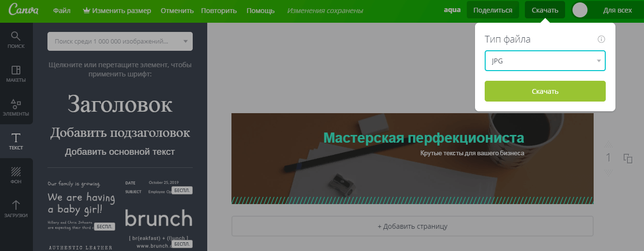This screenshot has width=644, height=251.
Task: Open the Элементы elements panel
Action: [16, 108]
